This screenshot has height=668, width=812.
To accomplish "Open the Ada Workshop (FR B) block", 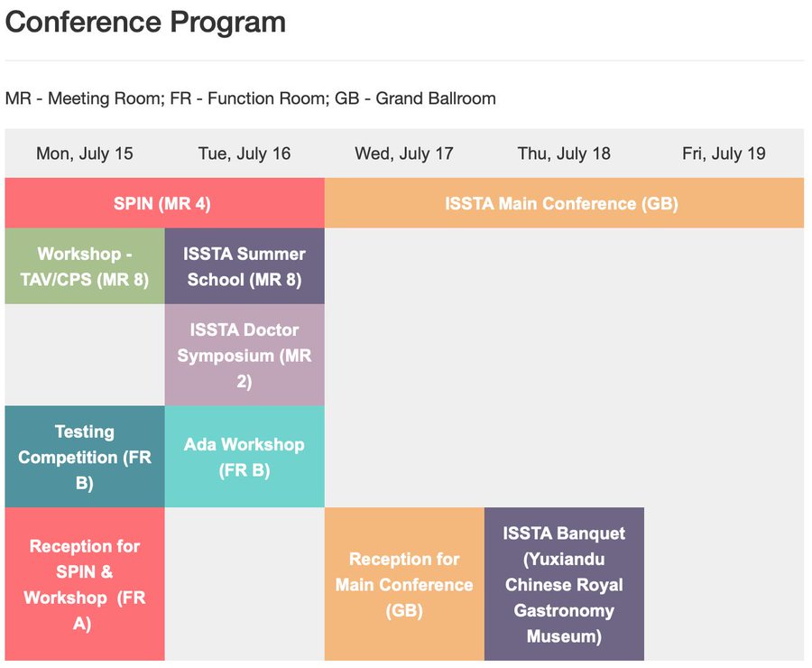I will tap(245, 457).
